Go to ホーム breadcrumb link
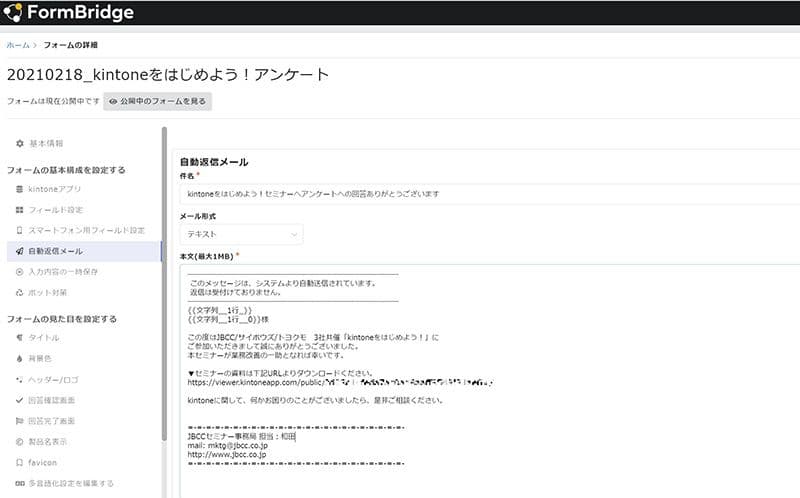The width and height of the screenshot is (800, 498). pos(17,45)
